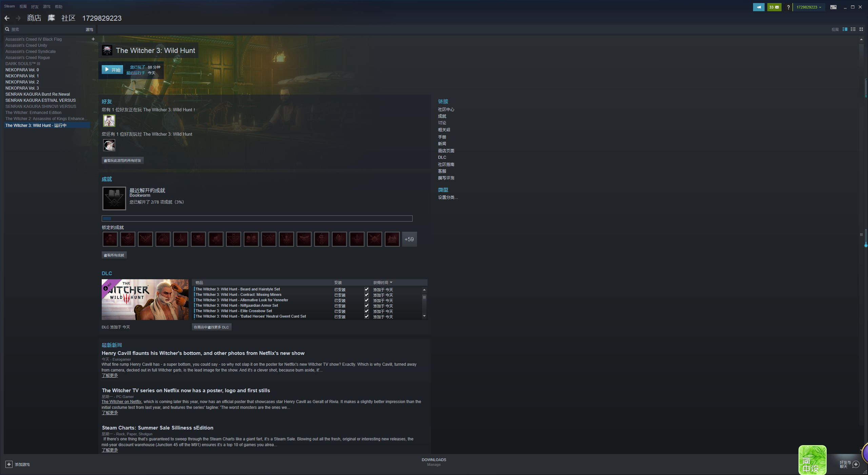Uncheck Beard and Hairstyle Set DLC checkbox
The height and width of the screenshot is (475, 868).
coord(367,289)
